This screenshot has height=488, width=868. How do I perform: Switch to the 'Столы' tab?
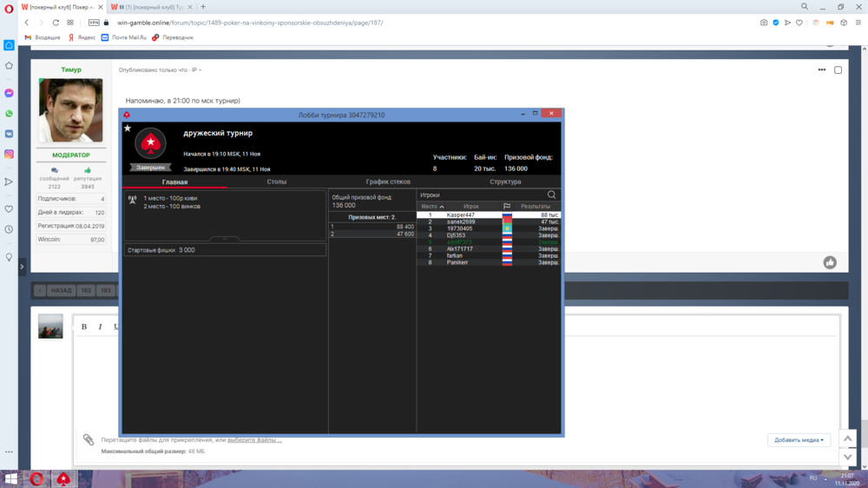(x=277, y=182)
